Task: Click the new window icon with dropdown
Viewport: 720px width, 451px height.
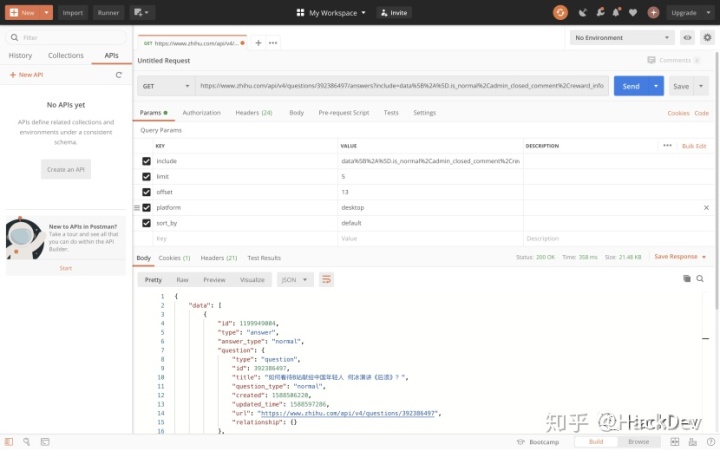Action: [x=141, y=12]
